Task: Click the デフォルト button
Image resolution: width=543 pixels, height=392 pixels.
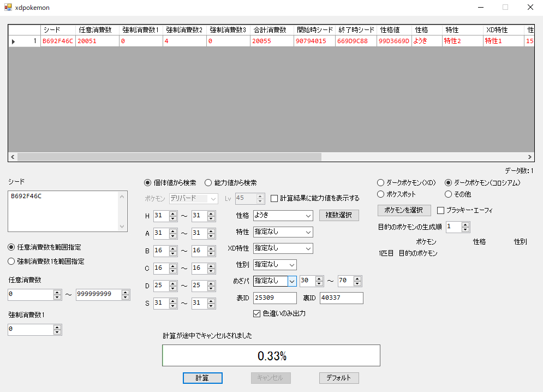Action: (x=339, y=378)
